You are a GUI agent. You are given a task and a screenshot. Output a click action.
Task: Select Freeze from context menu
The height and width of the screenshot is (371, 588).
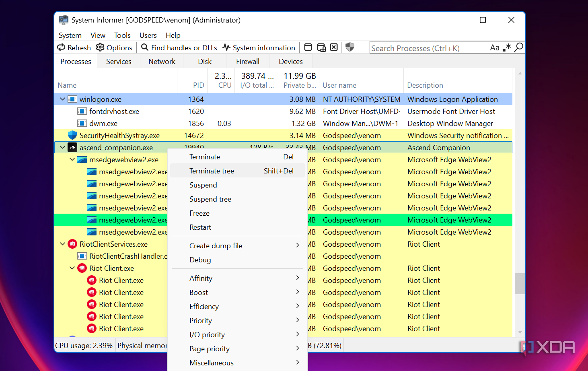click(237, 213)
